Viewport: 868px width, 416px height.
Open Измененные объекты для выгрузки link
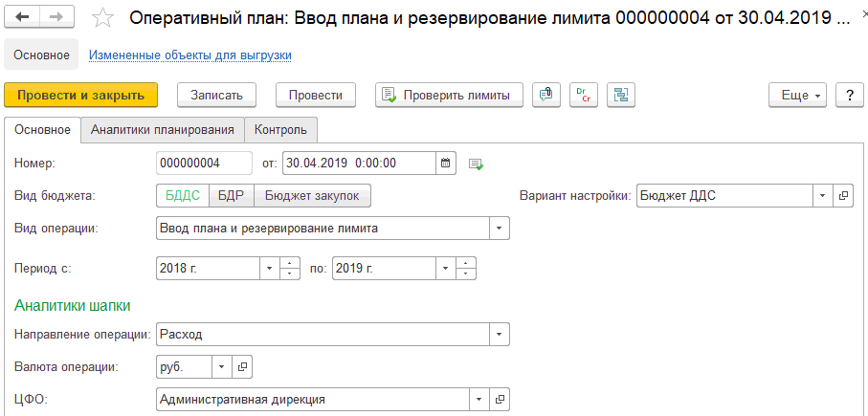(x=190, y=55)
